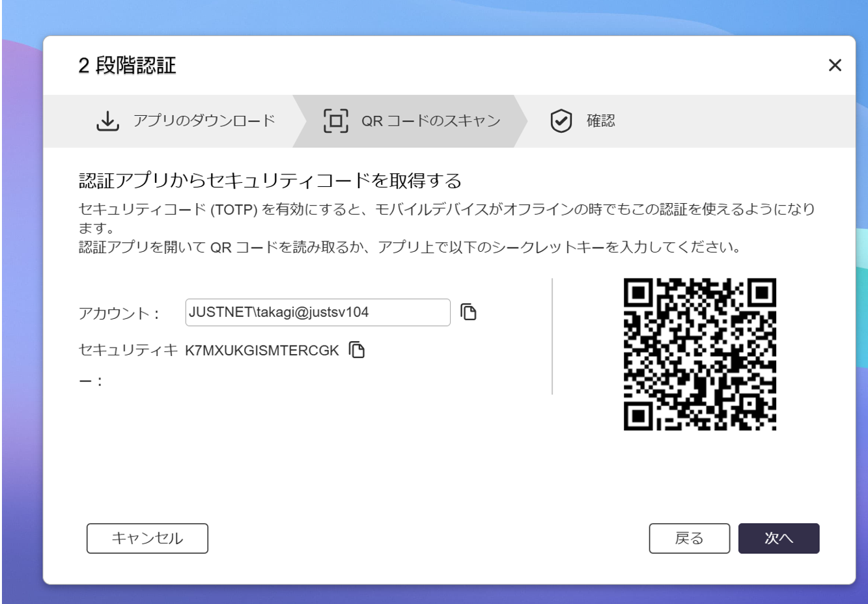Viewport: 868px width, 604px height.
Task: Click the QR code image
Action: click(x=700, y=354)
